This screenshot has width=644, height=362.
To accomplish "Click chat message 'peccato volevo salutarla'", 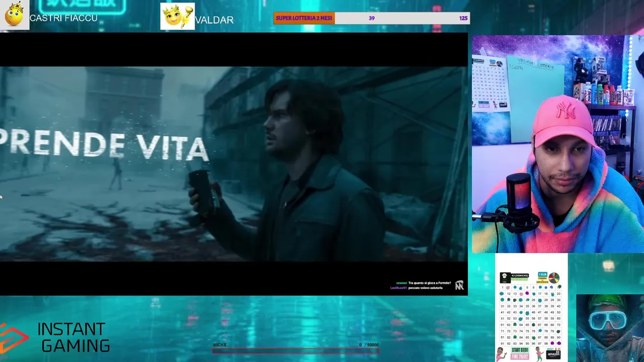I will pos(426,288).
